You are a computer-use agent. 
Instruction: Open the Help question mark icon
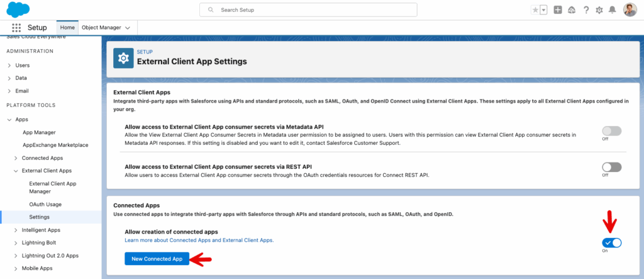(x=586, y=10)
